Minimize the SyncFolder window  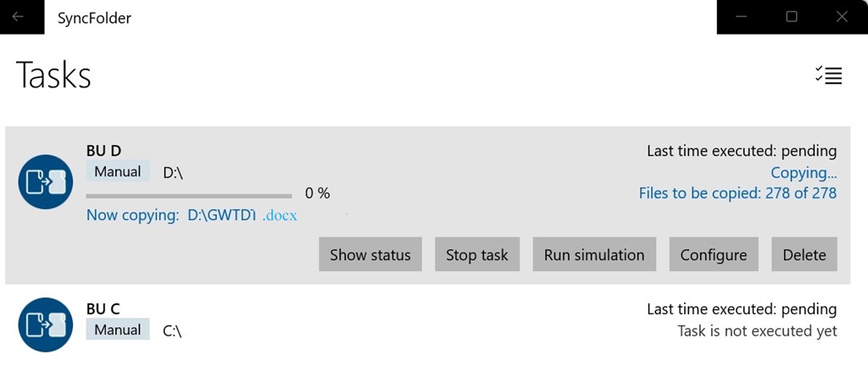(x=741, y=17)
